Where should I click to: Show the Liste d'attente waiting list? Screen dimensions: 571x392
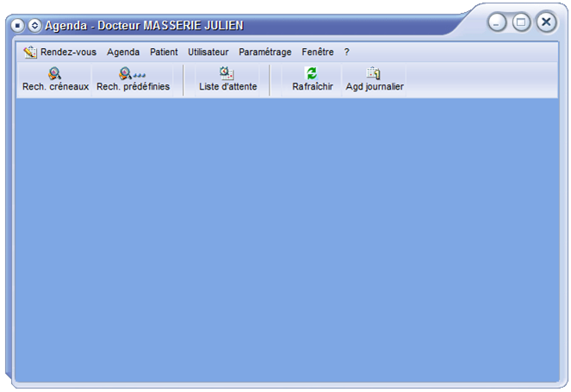[227, 80]
